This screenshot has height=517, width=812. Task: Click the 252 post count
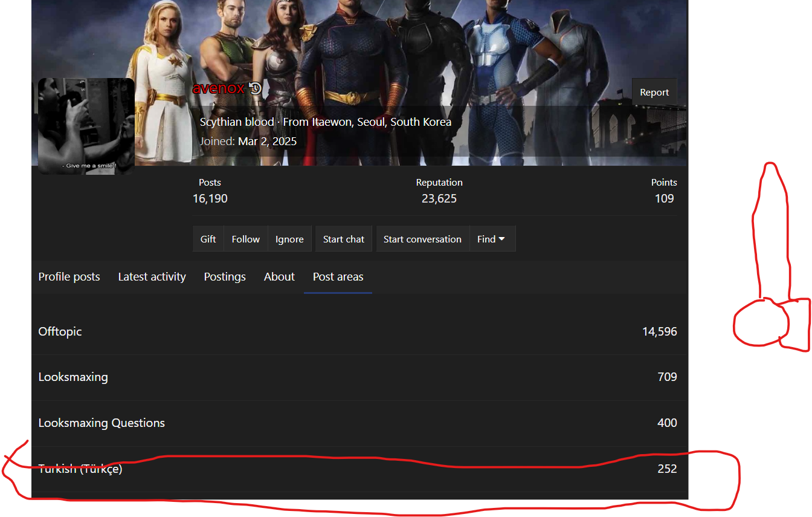[667, 469]
